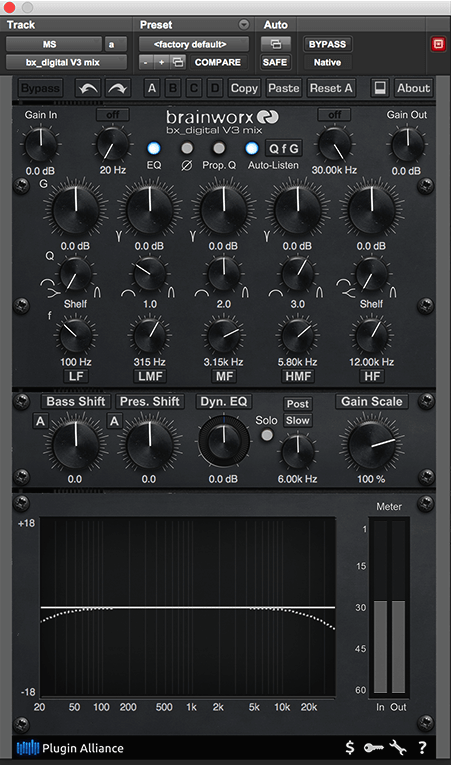Open the wrench settings icon
Screen dimensions: 451x765
398,747
